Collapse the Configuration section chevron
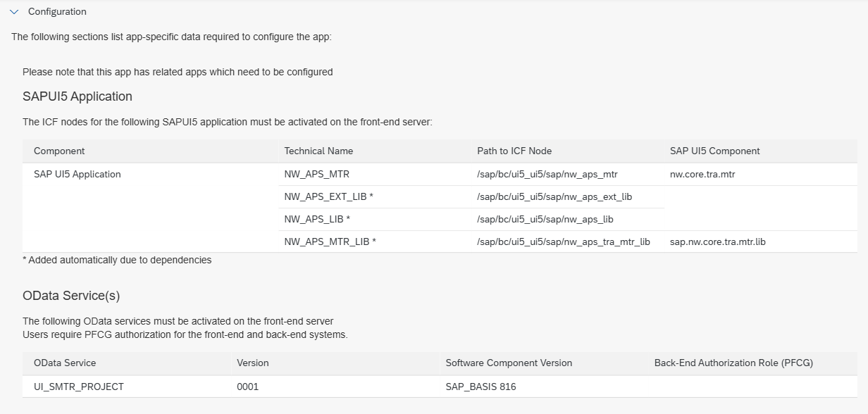This screenshot has width=868, height=414. click(14, 12)
